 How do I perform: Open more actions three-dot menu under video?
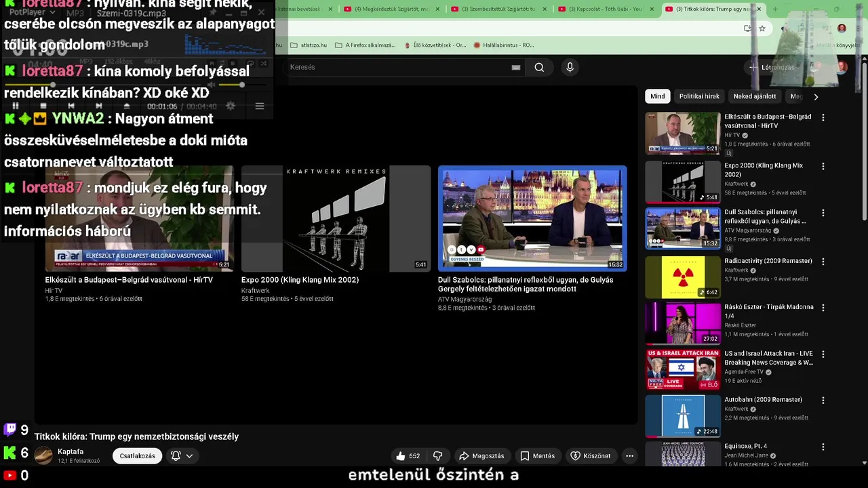click(629, 456)
